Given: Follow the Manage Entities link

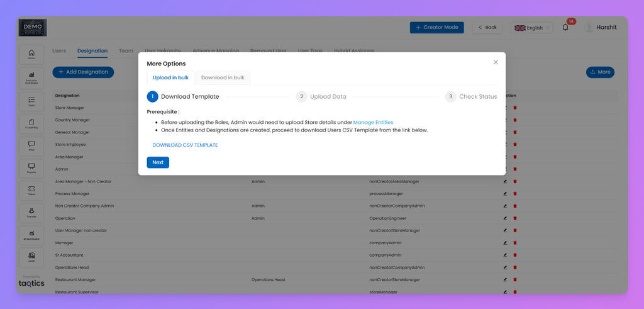Looking at the screenshot, I should point(374,122).
